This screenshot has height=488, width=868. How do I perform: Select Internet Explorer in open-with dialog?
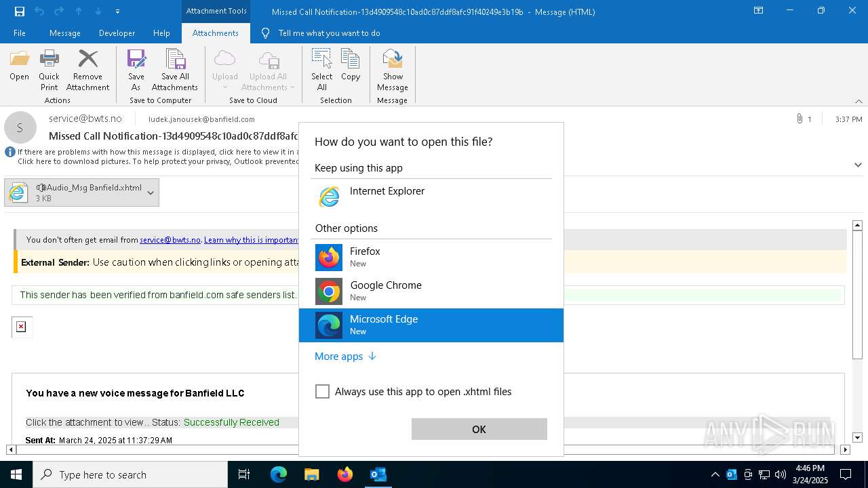[x=431, y=197]
